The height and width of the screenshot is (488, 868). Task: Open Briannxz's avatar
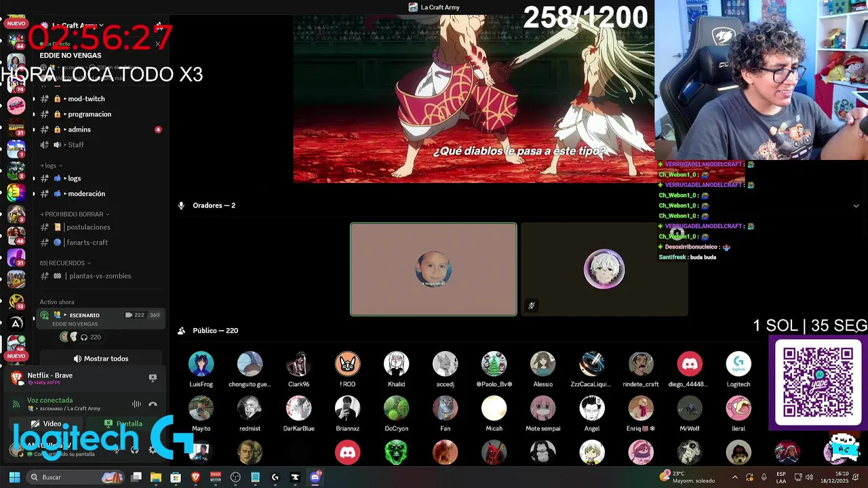coord(347,409)
